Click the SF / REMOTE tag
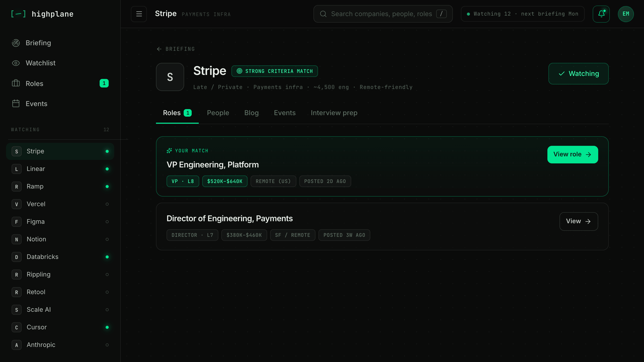 pos(293,235)
